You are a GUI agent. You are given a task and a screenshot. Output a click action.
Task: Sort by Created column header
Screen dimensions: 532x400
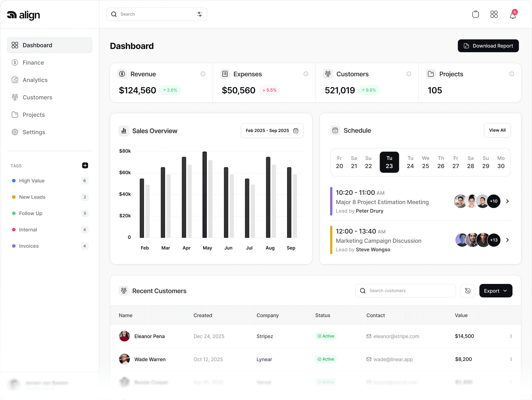(203, 315)
